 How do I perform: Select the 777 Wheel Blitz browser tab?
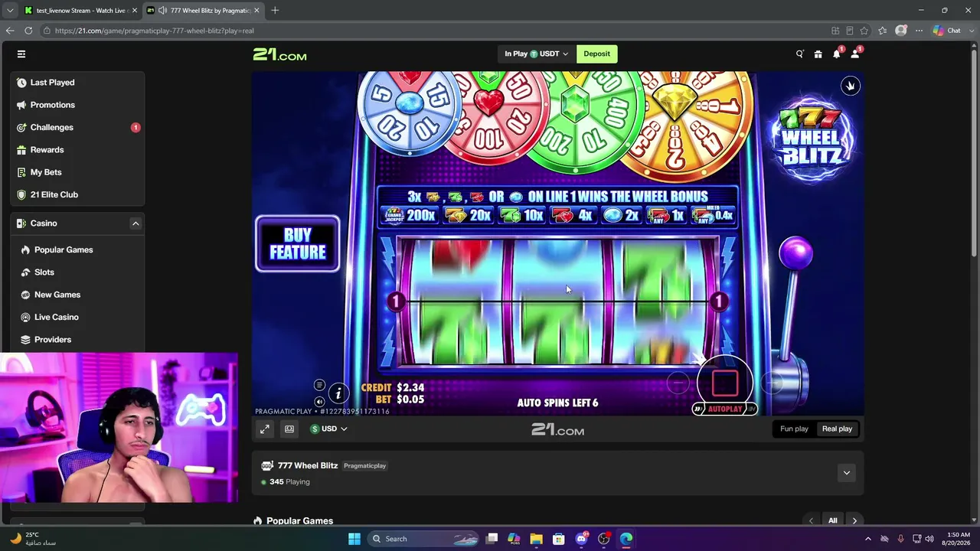(204, 11)
